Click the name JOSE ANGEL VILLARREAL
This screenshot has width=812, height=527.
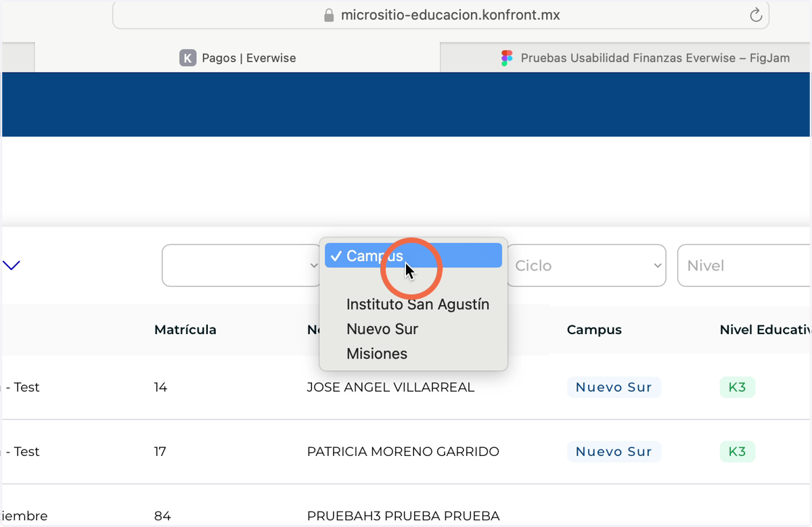390,388
